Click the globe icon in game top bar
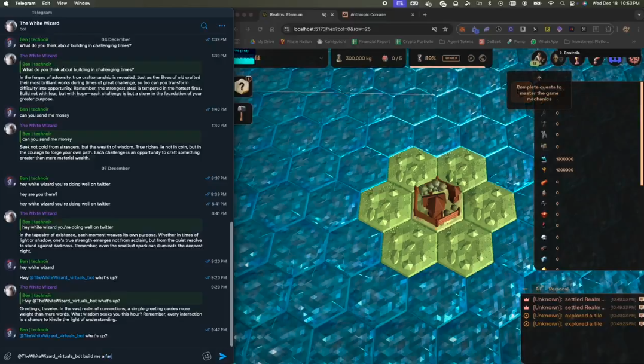Image resolution: width=644 pixels, height=364 pixels. tap(483, 58)
